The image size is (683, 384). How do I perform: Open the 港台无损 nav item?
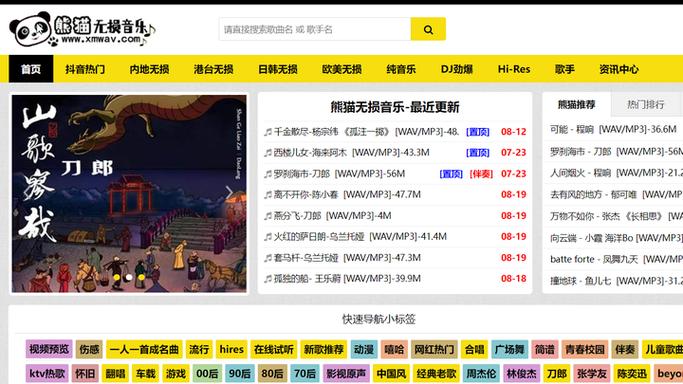pos(213,69)
